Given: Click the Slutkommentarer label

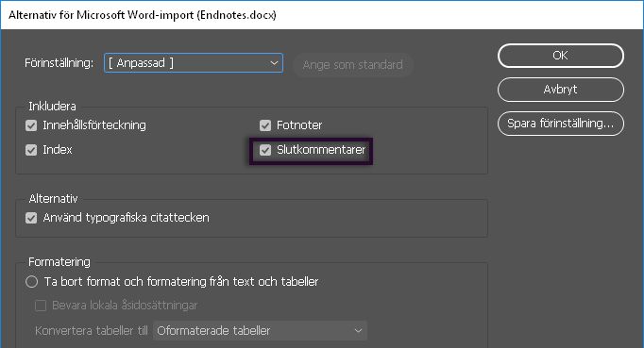Looking at the screenshot, I should (x=321, y=150).
